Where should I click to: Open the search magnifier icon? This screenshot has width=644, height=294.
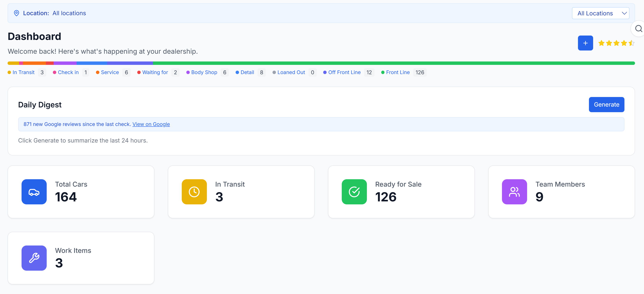point(638,29)
